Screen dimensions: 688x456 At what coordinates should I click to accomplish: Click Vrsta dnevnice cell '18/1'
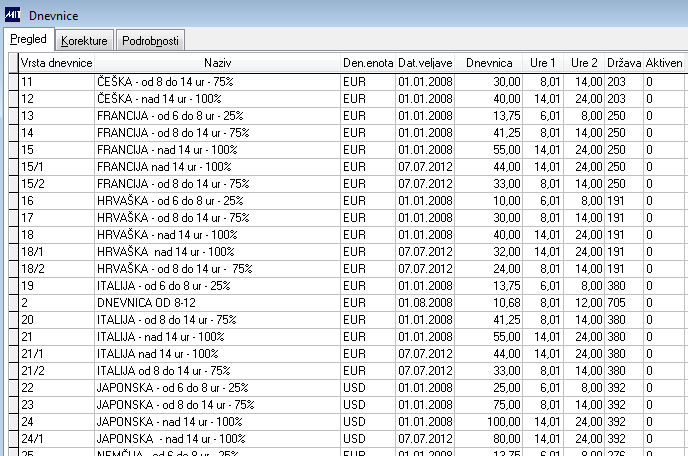click(57, 252)
